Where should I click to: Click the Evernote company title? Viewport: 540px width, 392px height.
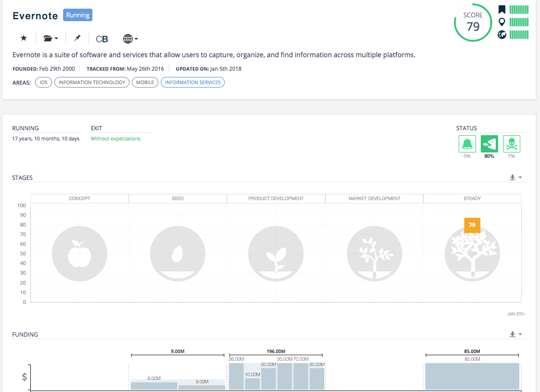pyautogui.click(x=35, y=16)
